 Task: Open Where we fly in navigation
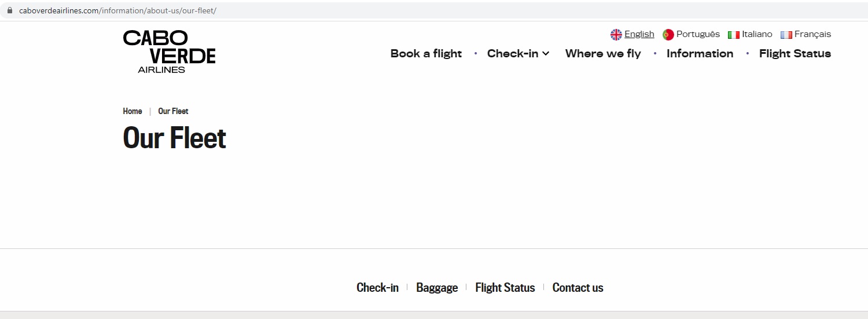pos(603,53)
